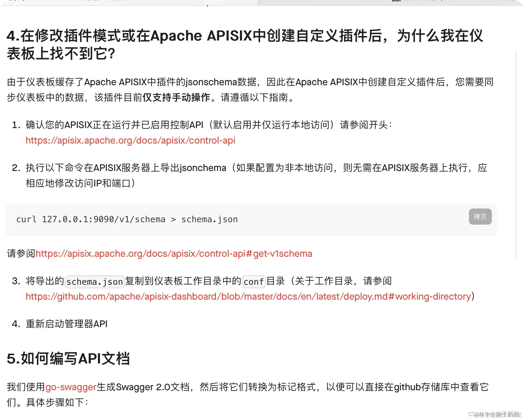This screenshot has height=420, width=524.
Task: Click the 请参阅 text before the v1schema link
Action: [21, 253]
